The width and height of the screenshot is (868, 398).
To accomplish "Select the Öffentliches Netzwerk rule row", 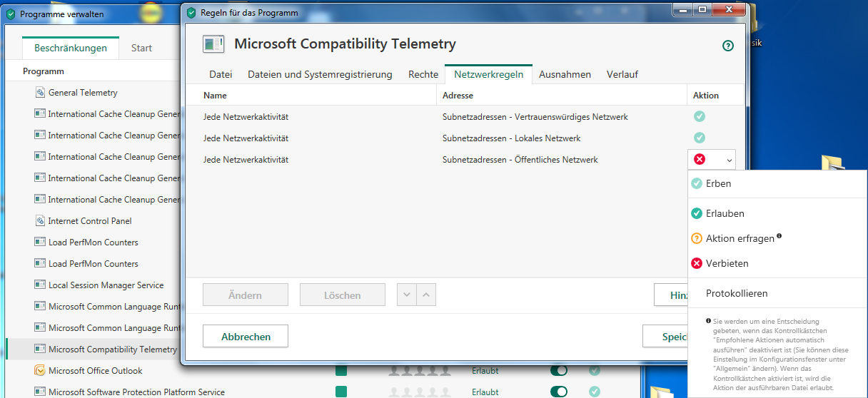I will pos(465,160).
